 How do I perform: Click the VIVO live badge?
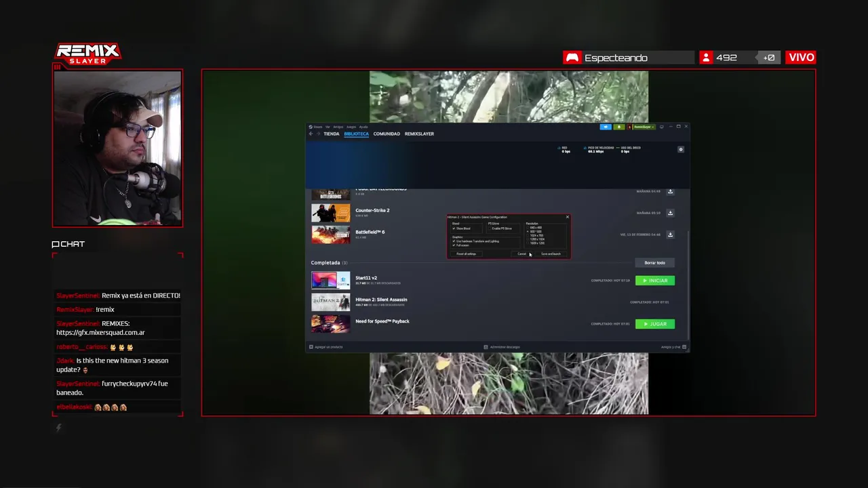tap(801, 58)
